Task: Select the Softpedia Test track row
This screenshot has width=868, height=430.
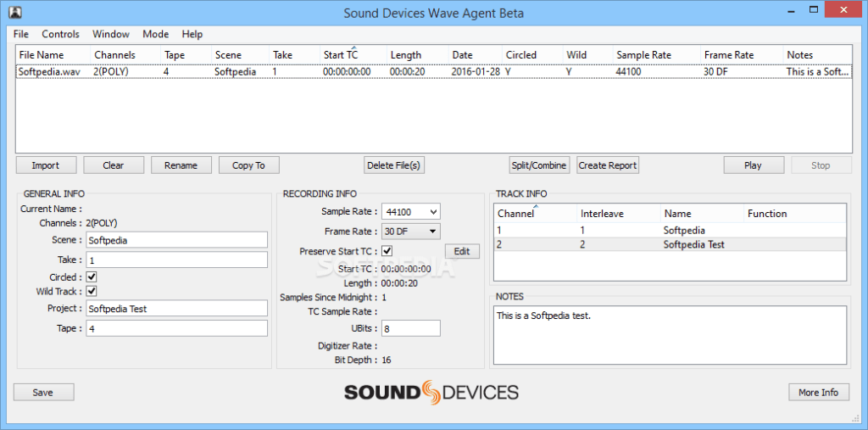Action: 693,245
